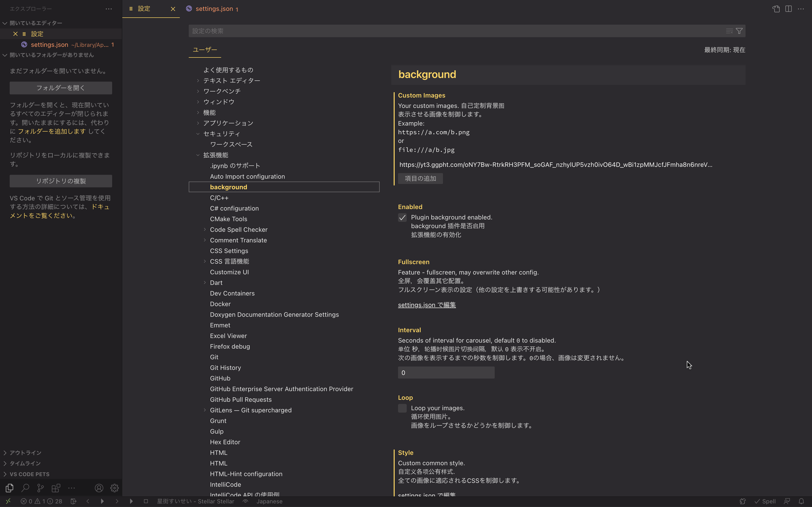Select the ユーザー tab in settings

205,49
